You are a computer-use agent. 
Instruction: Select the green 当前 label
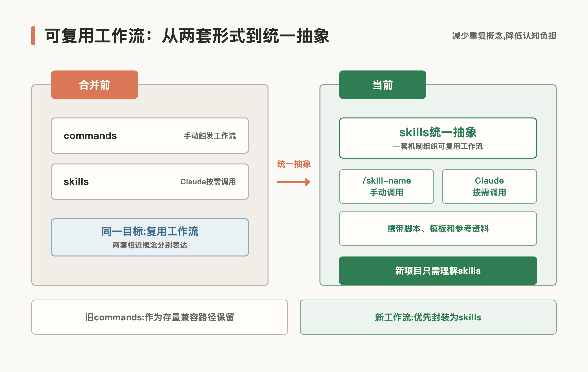(383, 85)
